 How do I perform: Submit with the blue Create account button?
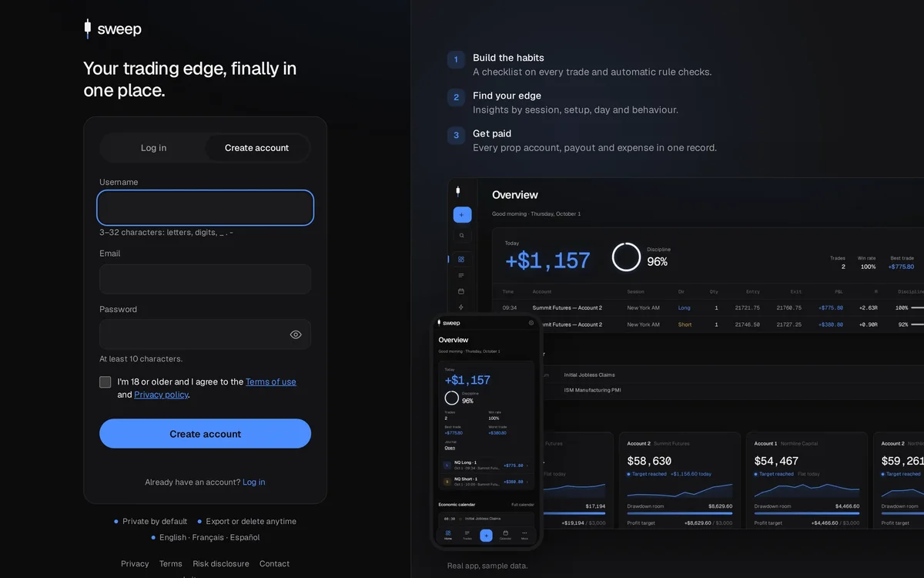pos(206,434)
